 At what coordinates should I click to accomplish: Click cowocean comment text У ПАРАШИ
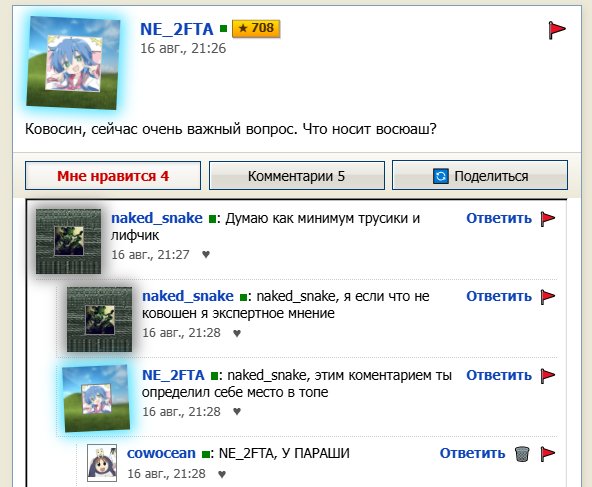click(x=316, y=453)
